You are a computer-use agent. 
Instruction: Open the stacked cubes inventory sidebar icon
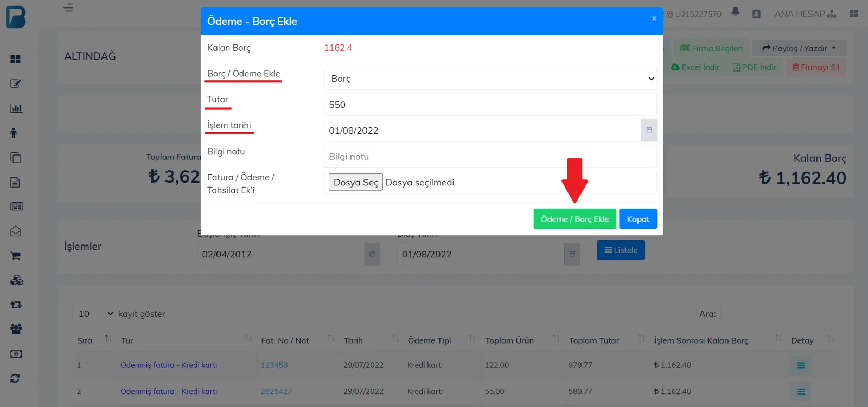click(x=17, y=280)
